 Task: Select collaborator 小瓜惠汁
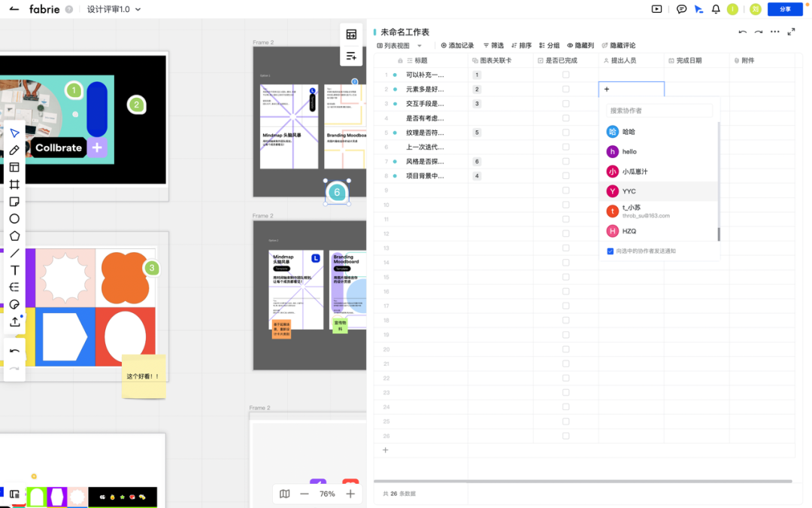click(x=659, y=171)
